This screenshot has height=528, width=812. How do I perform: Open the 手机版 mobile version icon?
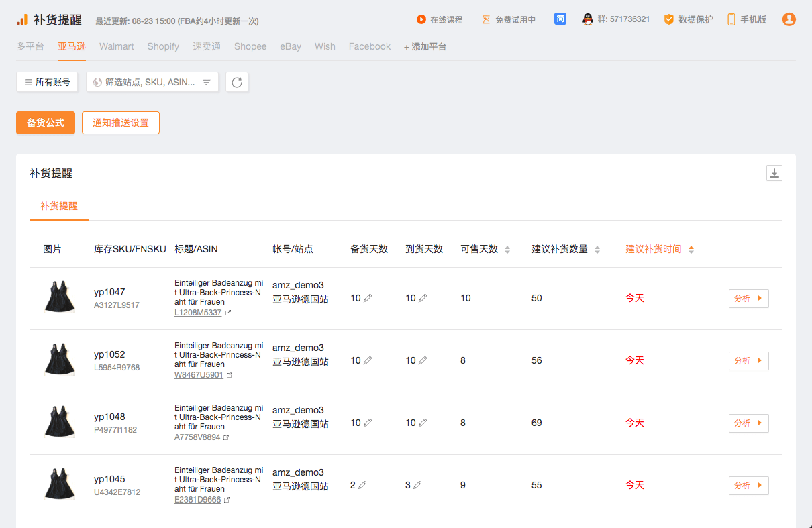coord(731,19)
